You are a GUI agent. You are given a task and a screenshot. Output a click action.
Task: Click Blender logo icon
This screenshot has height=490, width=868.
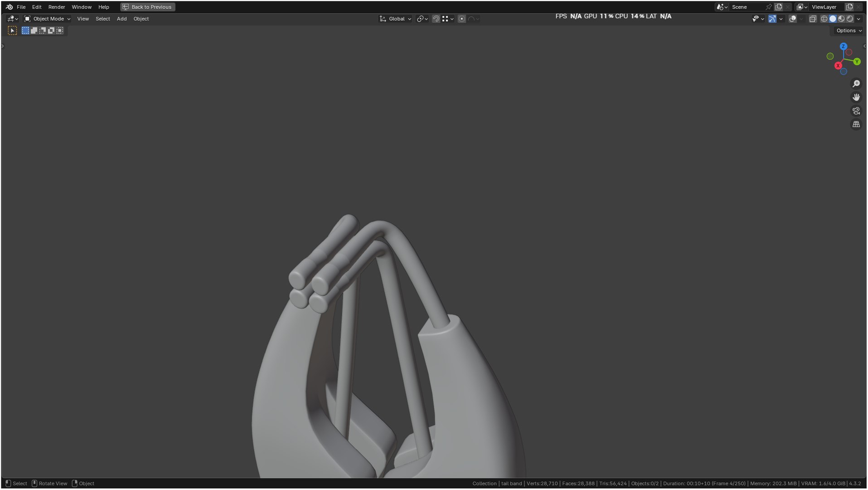pos(9,7)
